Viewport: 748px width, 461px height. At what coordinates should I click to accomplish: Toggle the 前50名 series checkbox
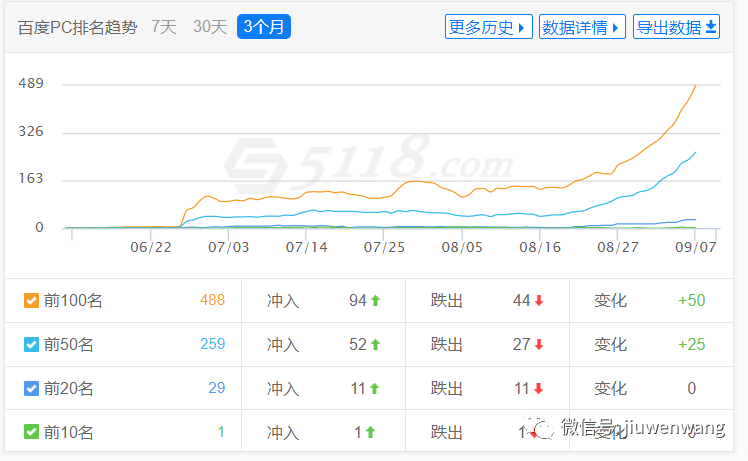tap(31, 344)
